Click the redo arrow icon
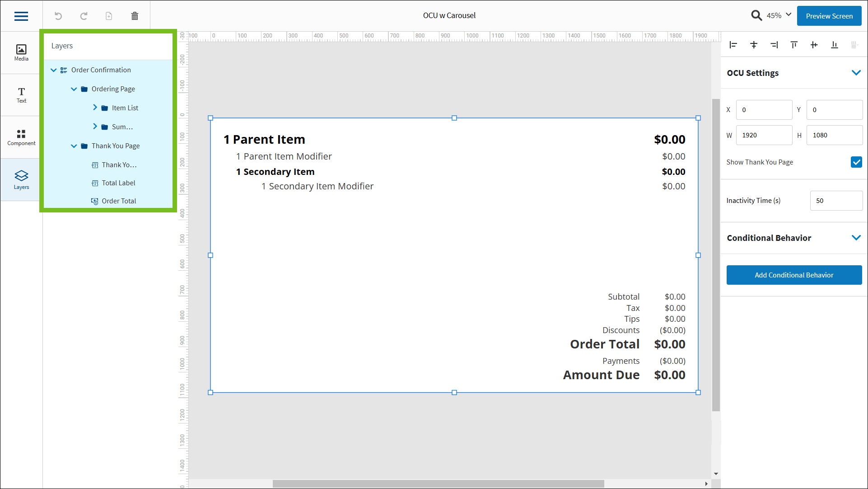Screen dimensions: 868x489 (x=84, y=16)
